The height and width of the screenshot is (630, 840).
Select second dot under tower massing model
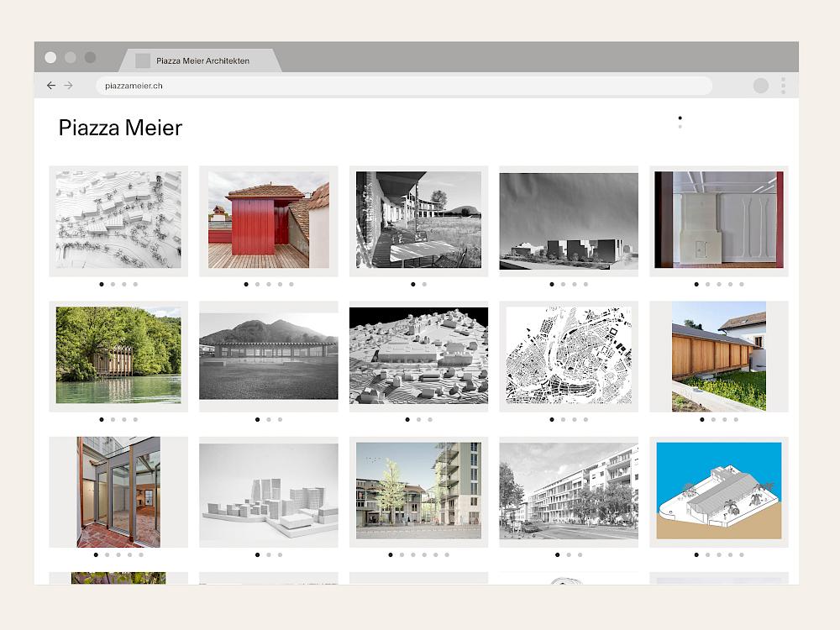click(x=269, y=555)
